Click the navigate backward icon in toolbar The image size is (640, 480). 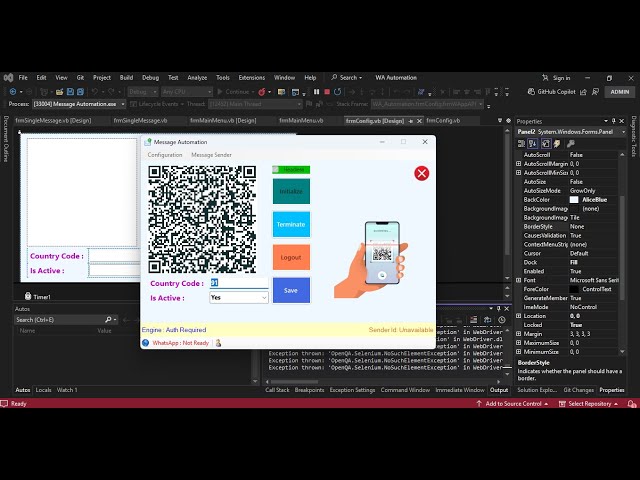tap(13, 92)
